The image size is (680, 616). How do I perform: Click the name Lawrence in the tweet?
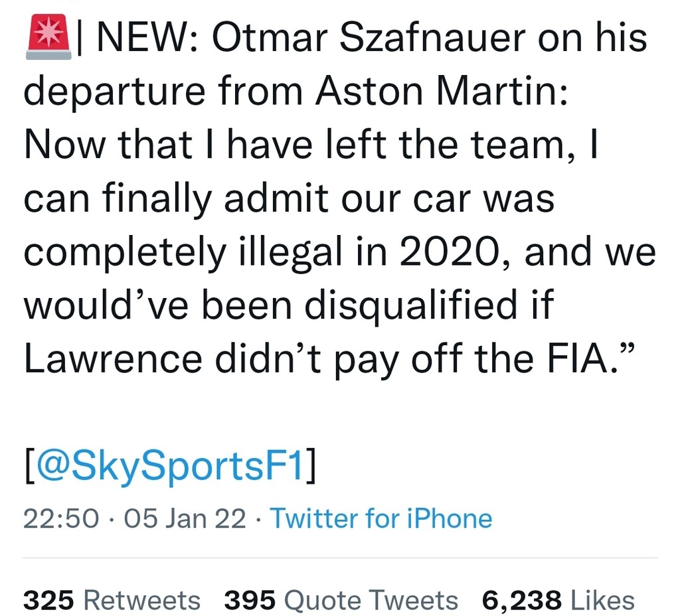pyautogui.click(x=113, y=358)
